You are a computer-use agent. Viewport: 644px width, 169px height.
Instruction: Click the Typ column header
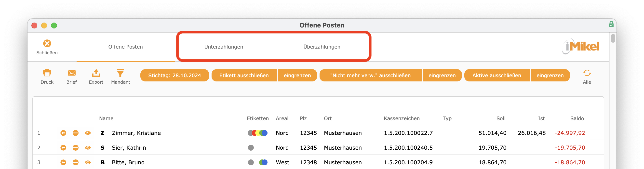point(447,118)
